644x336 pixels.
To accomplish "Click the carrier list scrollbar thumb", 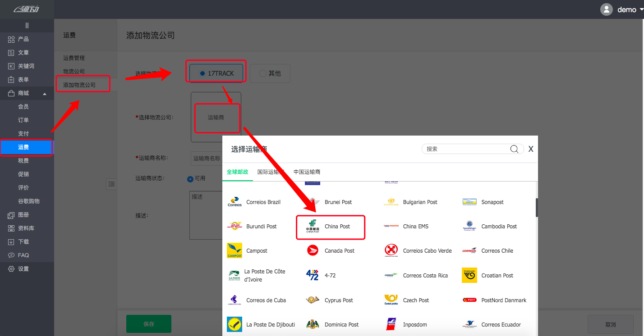I will pyautogui.click(x=536, y=207).
